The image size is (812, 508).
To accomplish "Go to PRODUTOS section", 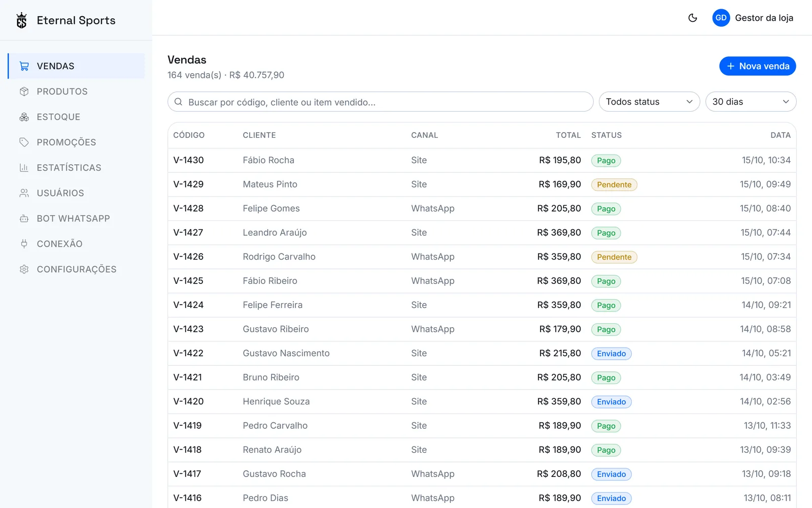I will click(76, 91).
